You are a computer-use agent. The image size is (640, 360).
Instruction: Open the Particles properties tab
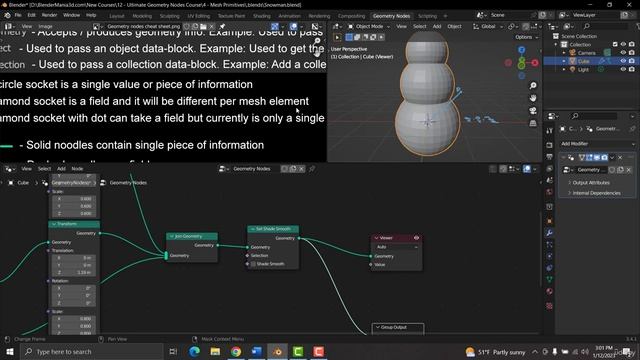pos(549,244)
